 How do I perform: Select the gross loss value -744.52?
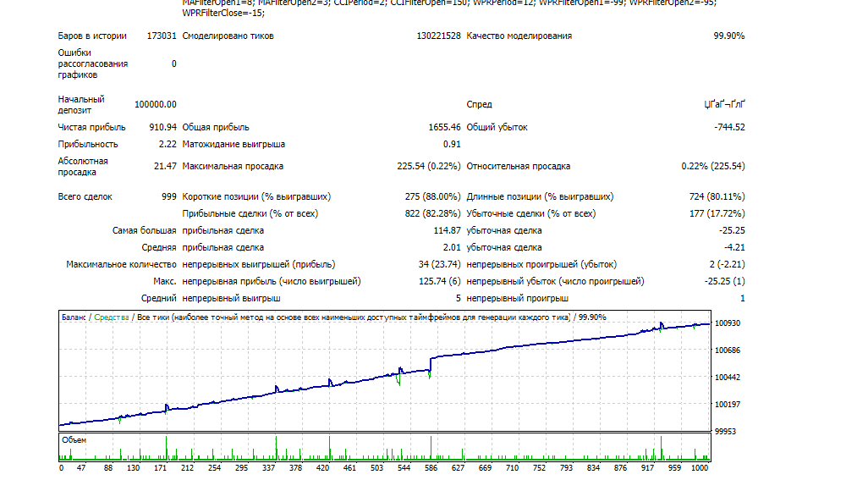coord(729,127)
